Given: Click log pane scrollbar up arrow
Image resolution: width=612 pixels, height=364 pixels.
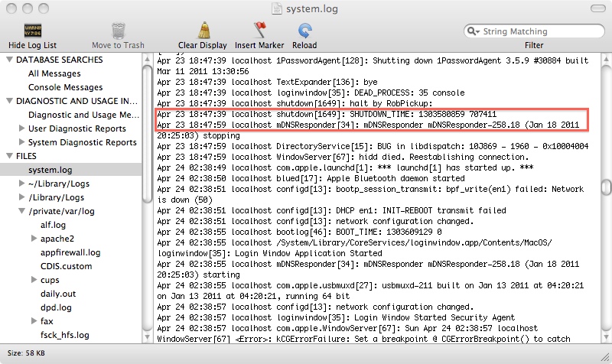Looking at the screenshot, I should pos(606,60).
